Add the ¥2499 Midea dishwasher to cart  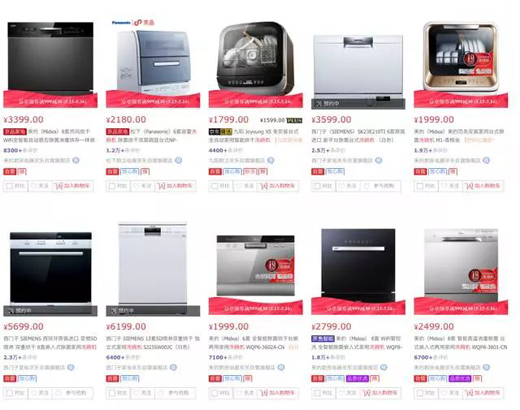pos(483,393)
